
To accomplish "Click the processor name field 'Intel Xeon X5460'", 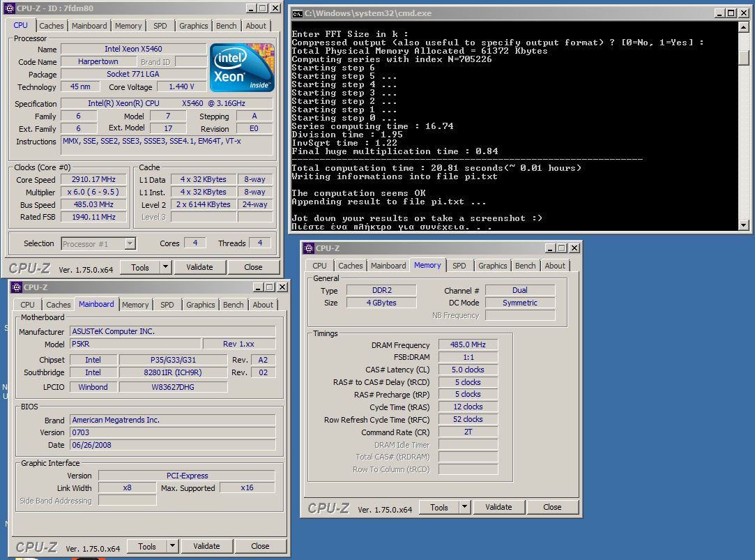I will [133, 49].
